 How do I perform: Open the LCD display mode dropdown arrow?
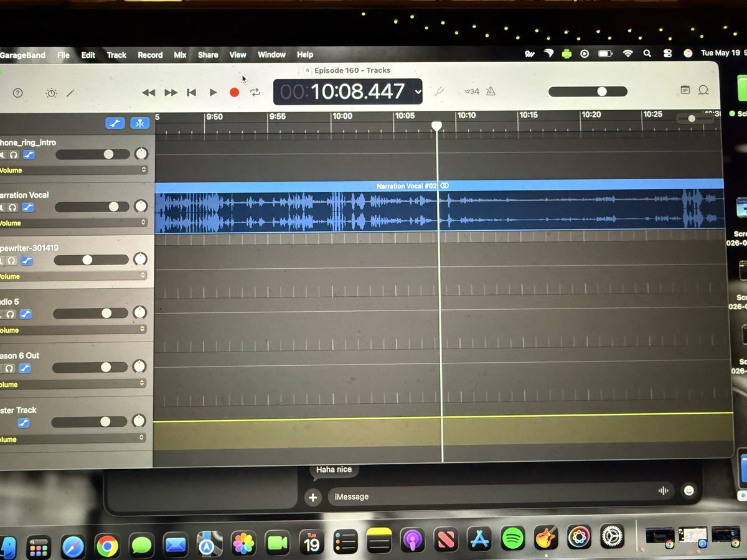(x=418, y=92)
